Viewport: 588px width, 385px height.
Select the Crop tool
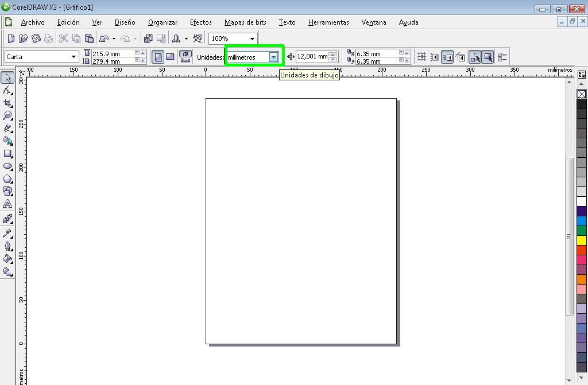(8, 102)
